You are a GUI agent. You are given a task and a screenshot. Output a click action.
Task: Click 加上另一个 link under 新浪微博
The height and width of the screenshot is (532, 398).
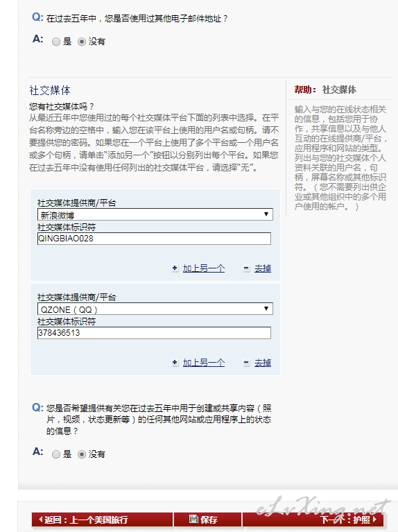(x=204, y=268)
